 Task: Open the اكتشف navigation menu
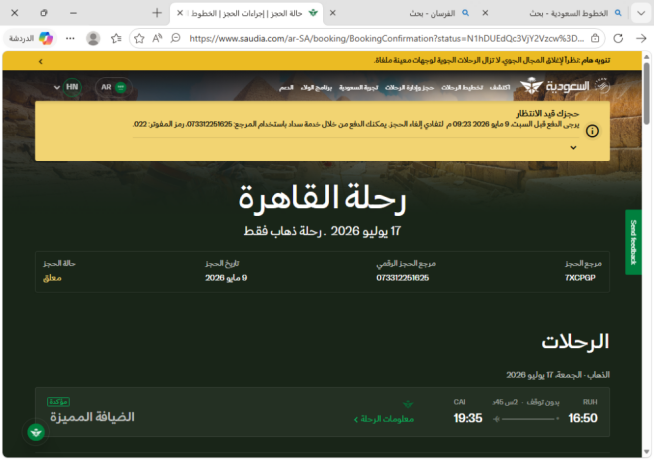point(500,87)
